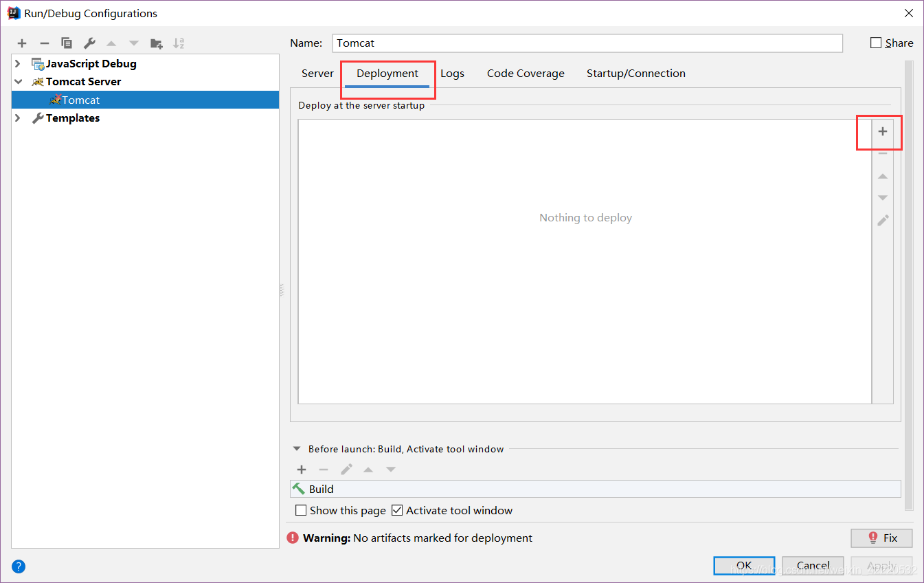Screen dimensions: 924x583
Task: Confirm with the OK button
Action: coord(744,566)
